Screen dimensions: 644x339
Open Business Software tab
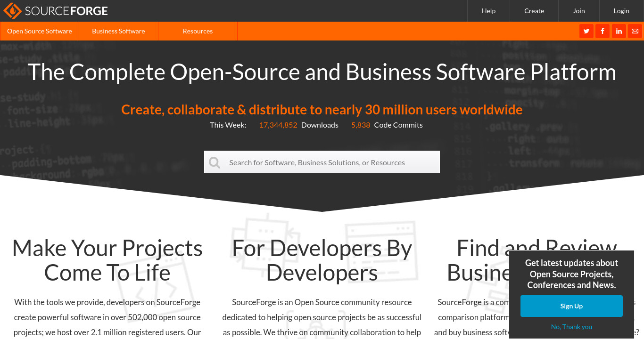click(118, 31)
